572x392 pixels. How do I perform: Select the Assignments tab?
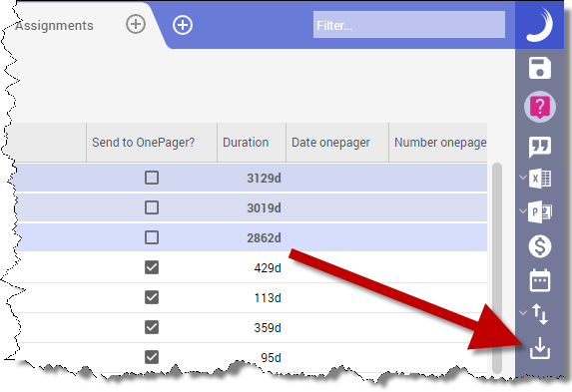tap(54, 26)
